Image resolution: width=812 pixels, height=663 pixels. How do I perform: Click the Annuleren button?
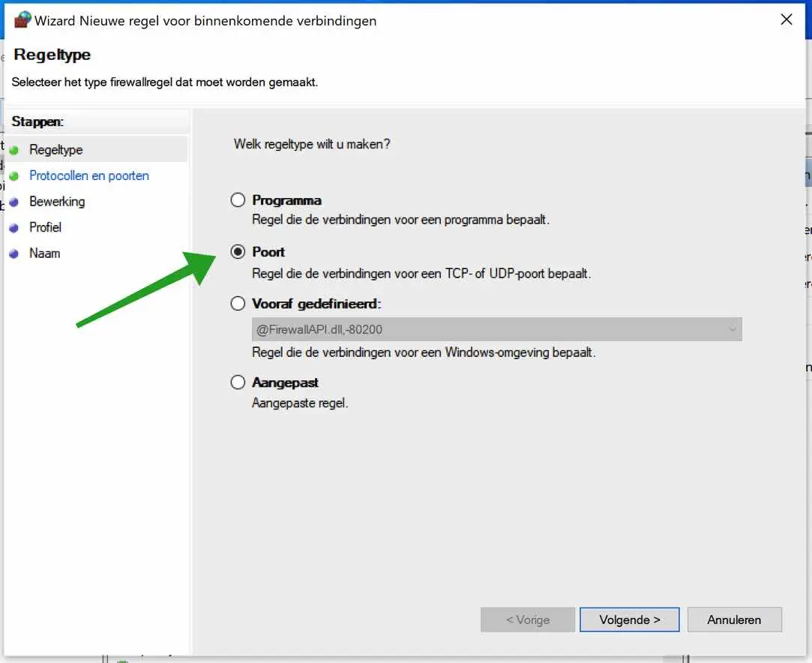click(x=734, y=619)
